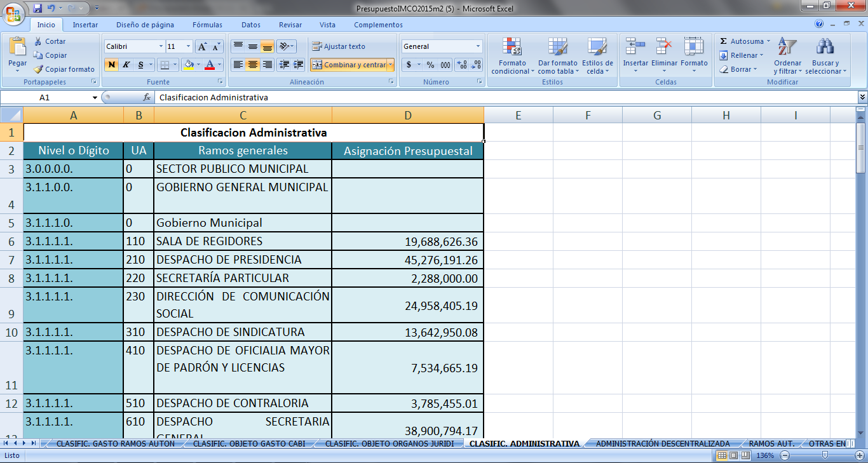Copy selection with Copiar
Screen dimensions: 868x463
click(x=50, y=55)
